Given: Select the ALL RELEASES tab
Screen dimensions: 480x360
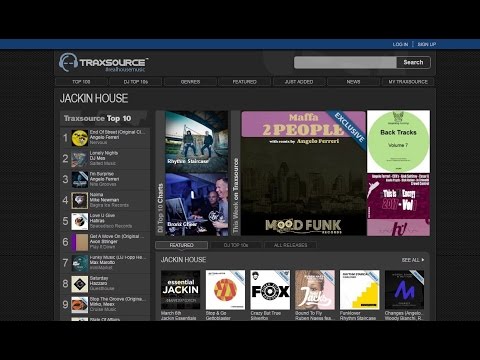Looking at the screenshot, I should point(290,245).
